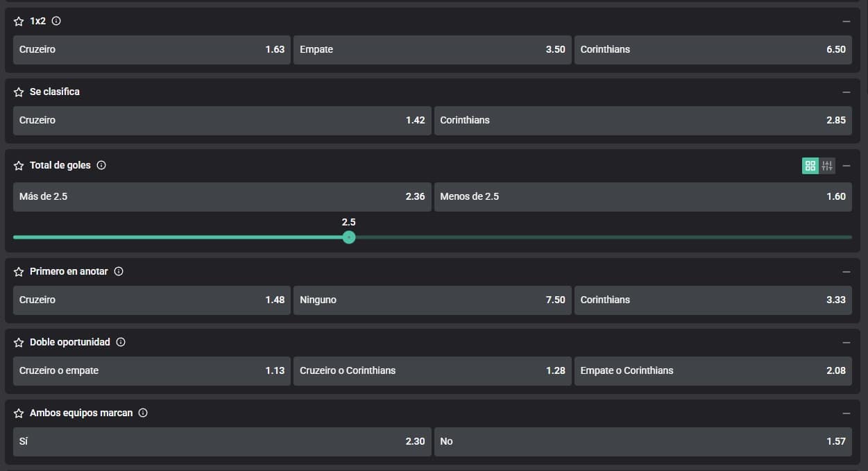Screen dimensions: 868x471
Task: Select Corinthians to qualify at 2.85
Action: (x=643, y=121)
